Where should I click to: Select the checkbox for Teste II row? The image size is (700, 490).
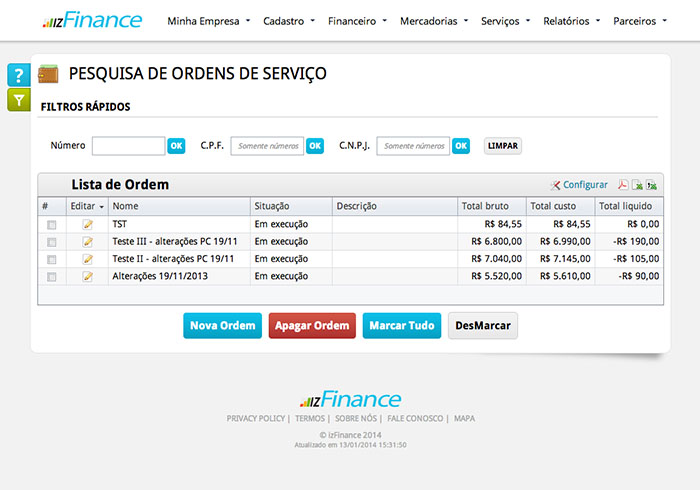click(51, 259)
